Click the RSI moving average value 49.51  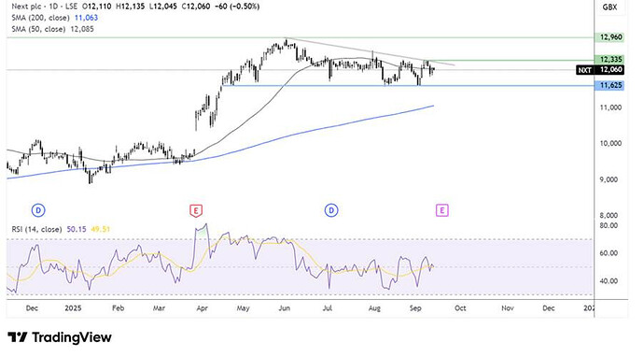click(101, 230)
